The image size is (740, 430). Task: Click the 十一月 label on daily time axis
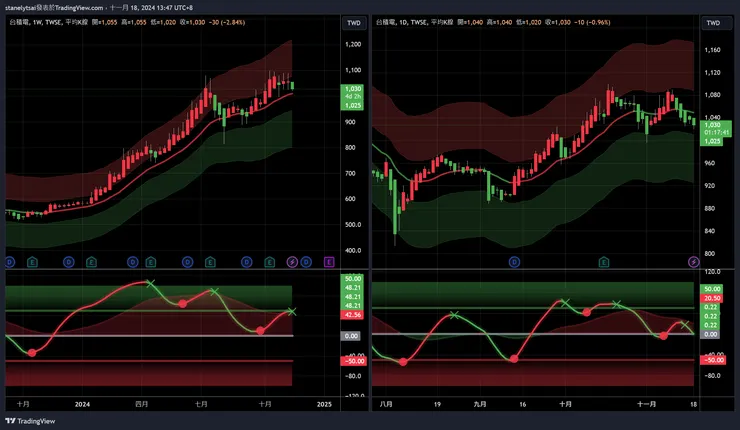[647, 404]
